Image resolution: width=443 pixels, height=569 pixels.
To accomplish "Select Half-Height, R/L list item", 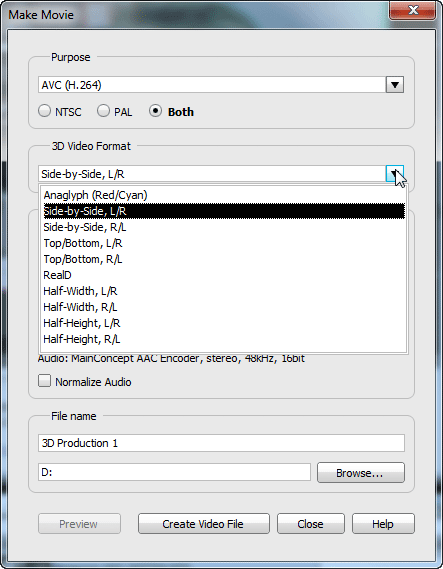I will pos(224,339).
